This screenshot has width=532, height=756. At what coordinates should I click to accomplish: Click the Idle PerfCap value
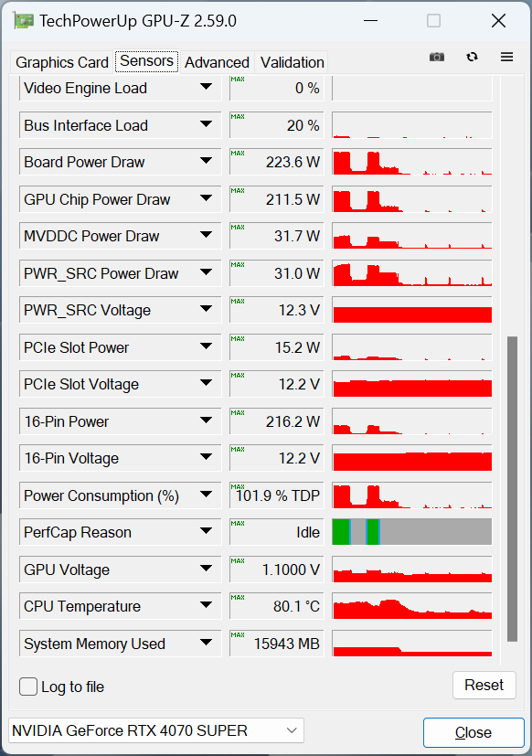coord(276,532)
